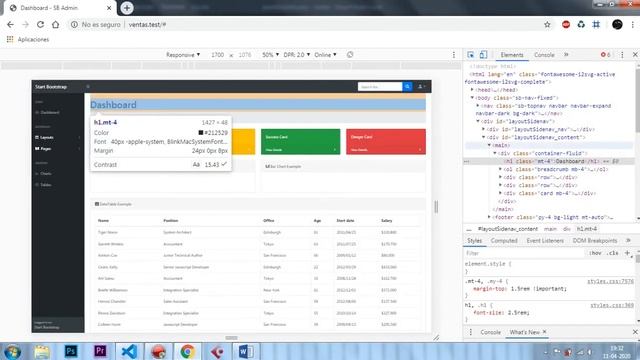
Task: Open the DevTools customize menu
Action: pyautogui.click(x=622, y=55)
